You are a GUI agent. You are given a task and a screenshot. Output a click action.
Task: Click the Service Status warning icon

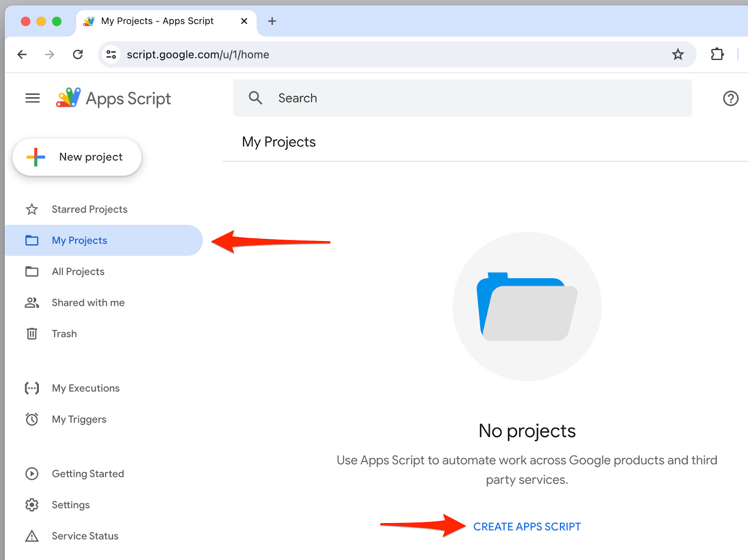click(32, 536)
